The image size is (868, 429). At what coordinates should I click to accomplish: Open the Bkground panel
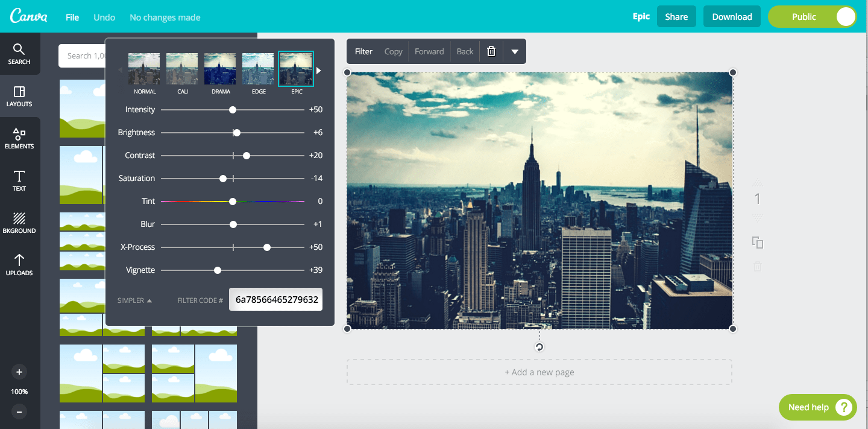click(19, 223)
